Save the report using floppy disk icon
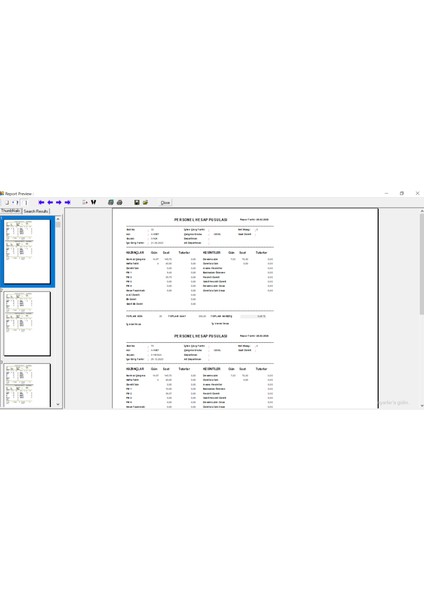 coord(137,202)
